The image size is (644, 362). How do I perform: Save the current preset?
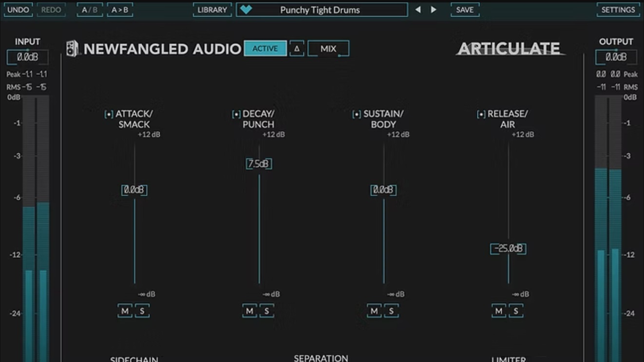pos(464,9)
